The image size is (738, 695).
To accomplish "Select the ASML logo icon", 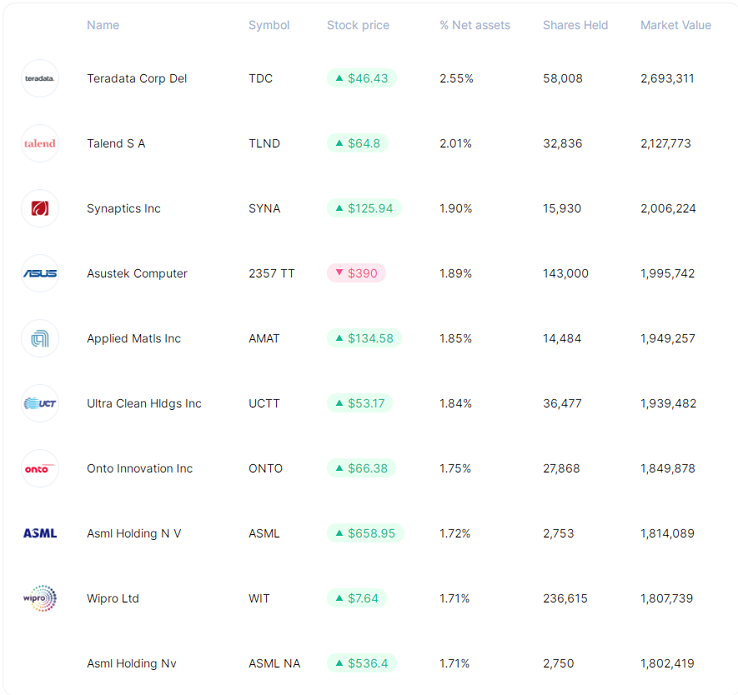I will click(40, 533).
